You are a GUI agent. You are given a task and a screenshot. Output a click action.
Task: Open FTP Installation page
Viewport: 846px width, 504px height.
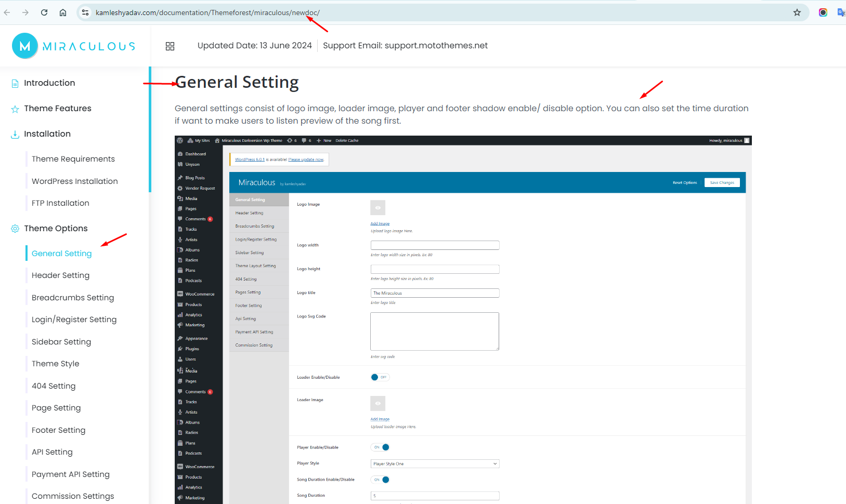tap(60, 203)
